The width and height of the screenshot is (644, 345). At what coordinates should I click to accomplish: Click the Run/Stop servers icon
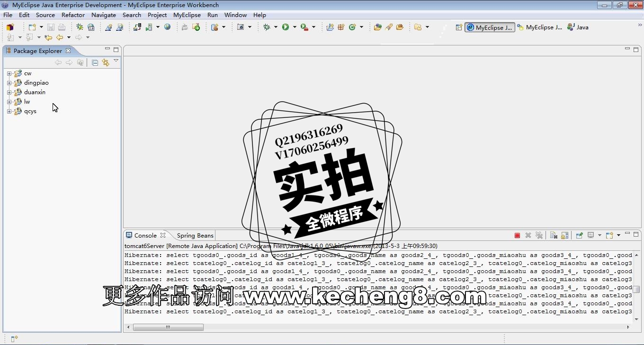(149, 27)
